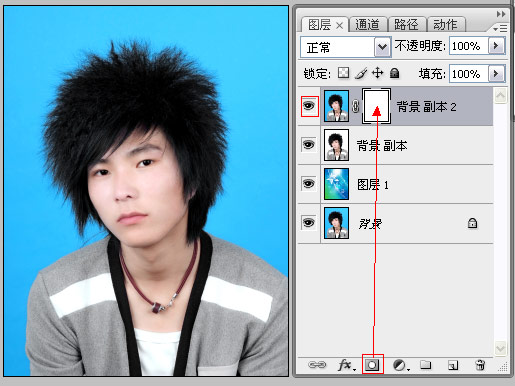
Task: Select the 背景 副本 2 layer thumbnail
Action: point(337,106)
